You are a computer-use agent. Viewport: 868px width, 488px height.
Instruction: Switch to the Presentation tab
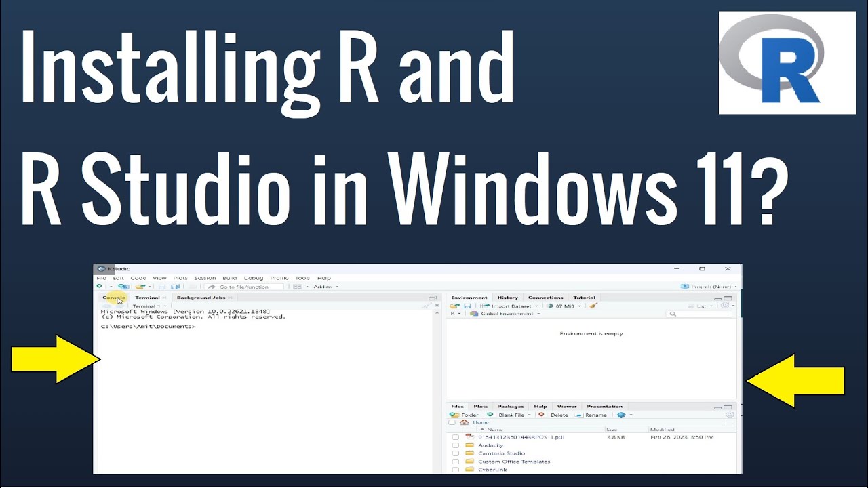point(604,407)
